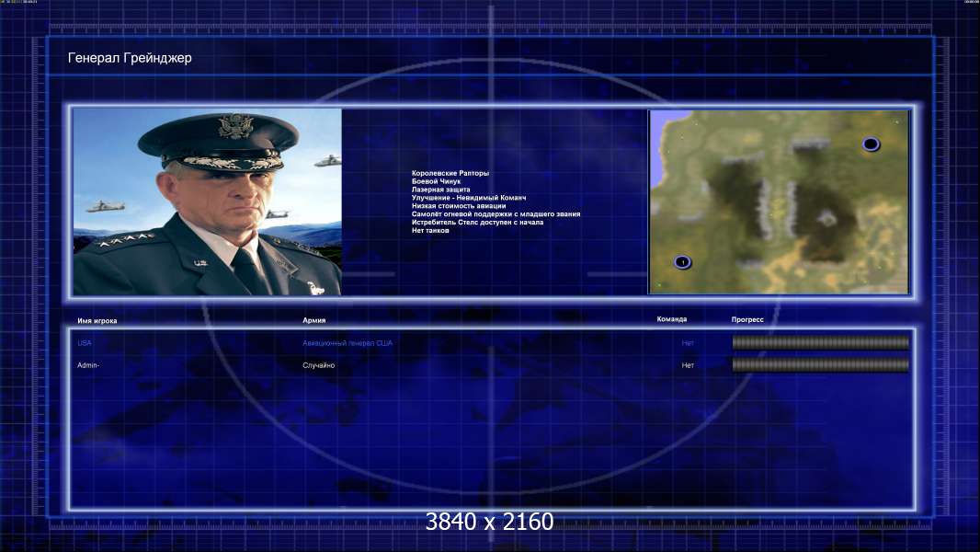Select the Нет танков line
The height and width of the screenshot is (552, 980).
[x=430, y=231]
